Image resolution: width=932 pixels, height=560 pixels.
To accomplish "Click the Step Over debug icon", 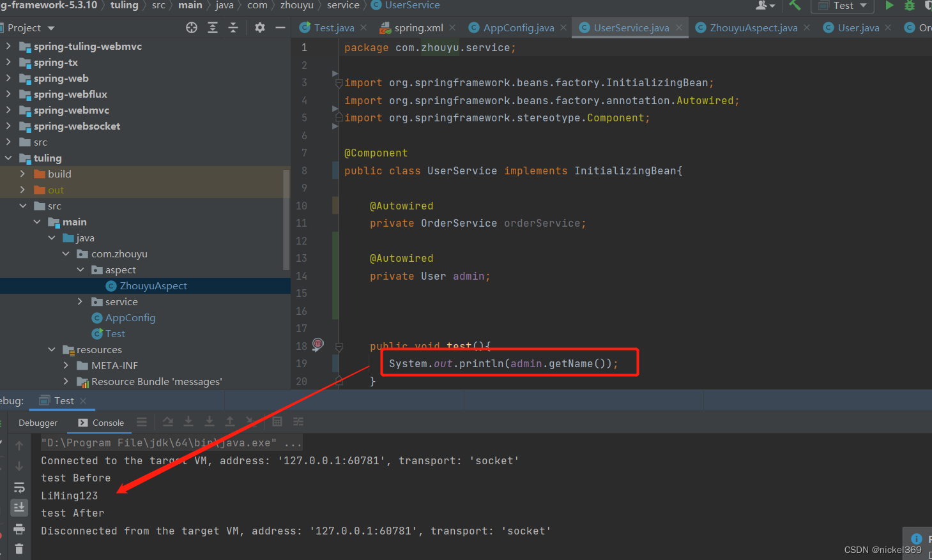I will [167, 421].
